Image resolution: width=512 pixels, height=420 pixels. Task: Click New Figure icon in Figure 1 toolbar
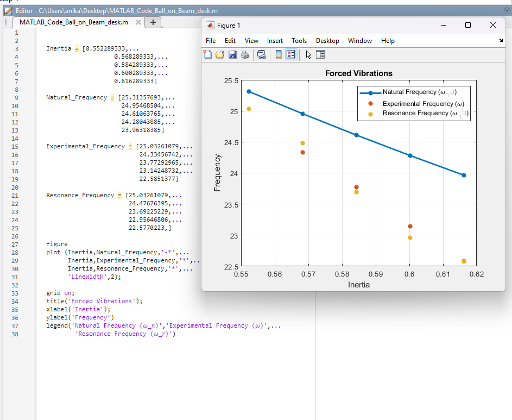coord(207,54)
